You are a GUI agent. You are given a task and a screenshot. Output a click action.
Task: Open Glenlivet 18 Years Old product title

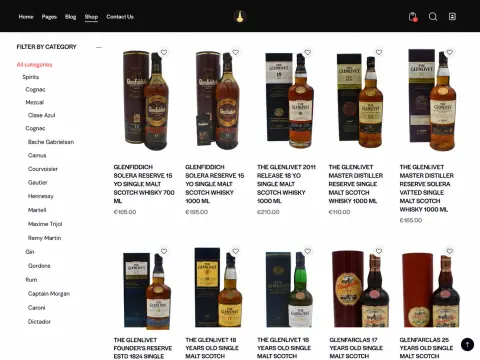[212, 348]
